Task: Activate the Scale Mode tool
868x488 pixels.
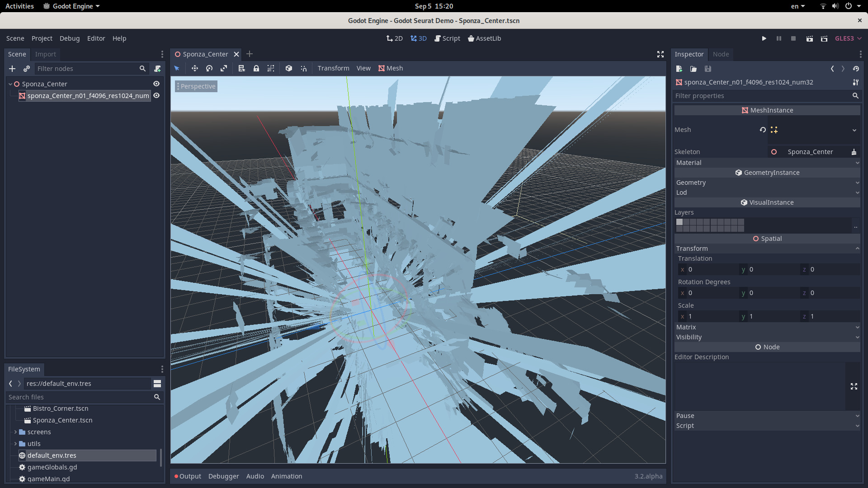Action: [x=224, y=68]
